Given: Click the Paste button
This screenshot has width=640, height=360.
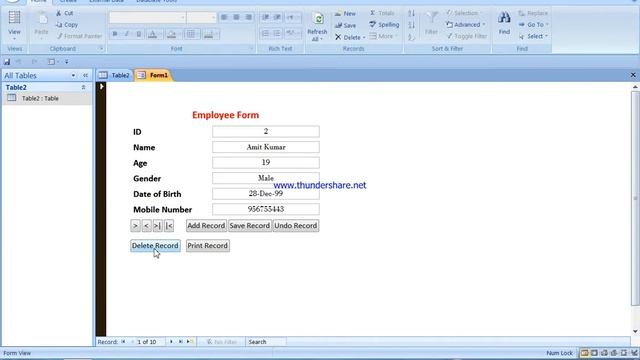Looking at the screenshot, I should [x=41, y=24].
